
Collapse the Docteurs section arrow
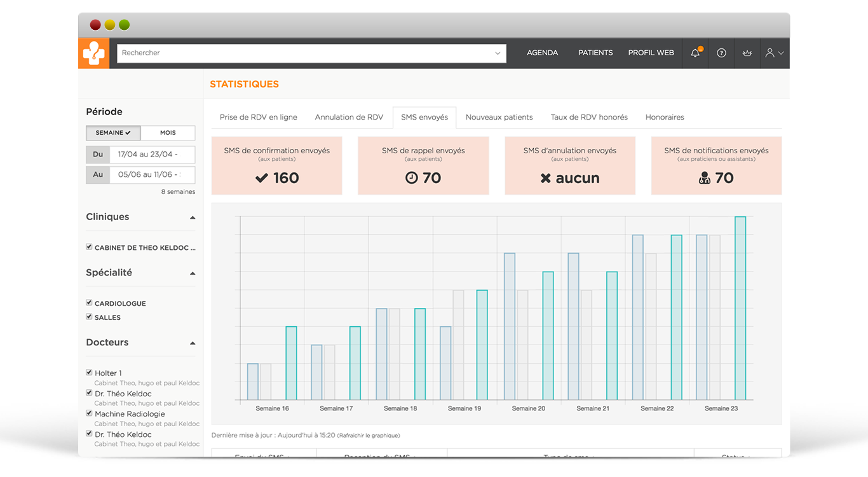pyautogui.click(x=193, y=343)
